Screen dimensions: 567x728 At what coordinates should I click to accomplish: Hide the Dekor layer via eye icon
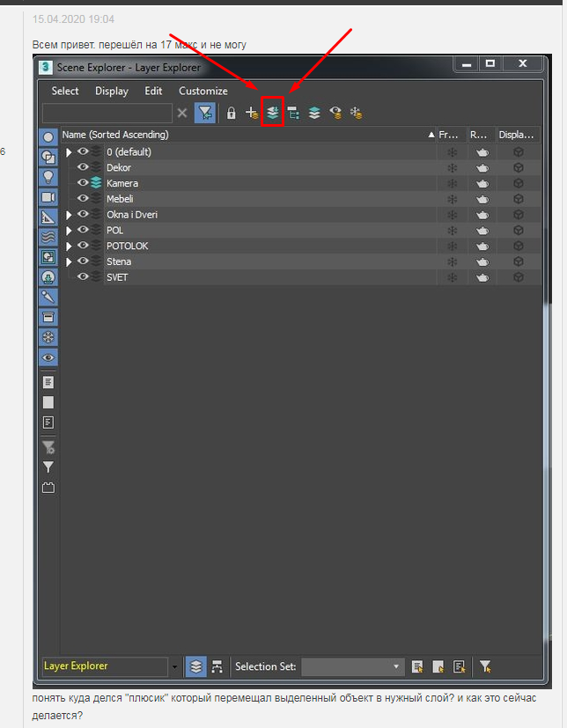[83, 167]
